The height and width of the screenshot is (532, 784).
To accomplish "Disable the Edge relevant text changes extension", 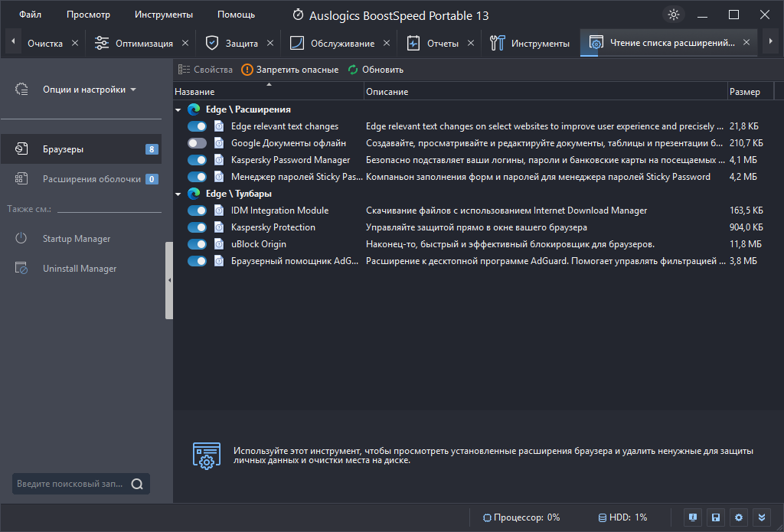I will point(197,126).
